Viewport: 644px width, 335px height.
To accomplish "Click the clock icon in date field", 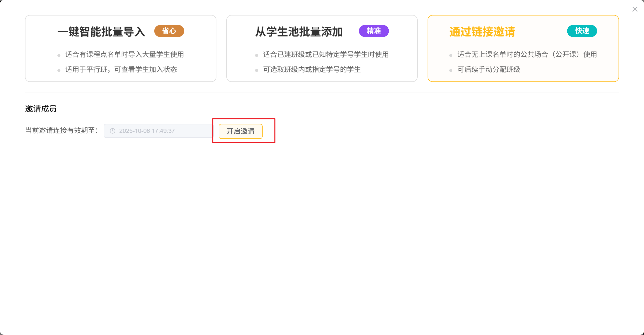I will (113, 131).
